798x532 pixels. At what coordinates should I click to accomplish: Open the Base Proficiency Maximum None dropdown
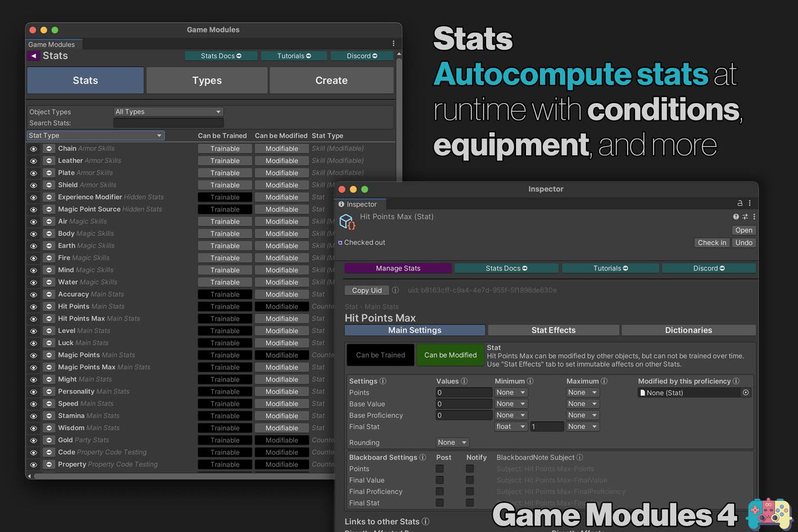[x=583, y=415]
